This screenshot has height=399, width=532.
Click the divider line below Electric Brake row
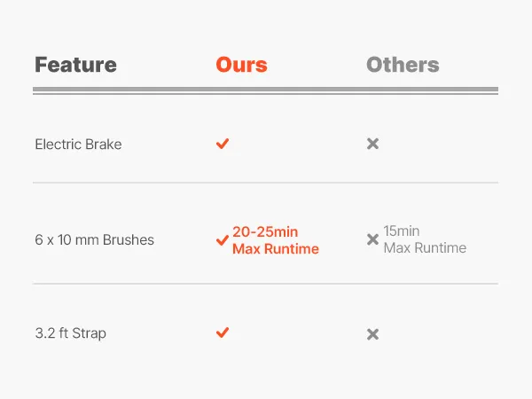pyautogui.click(x=265, y=184)
